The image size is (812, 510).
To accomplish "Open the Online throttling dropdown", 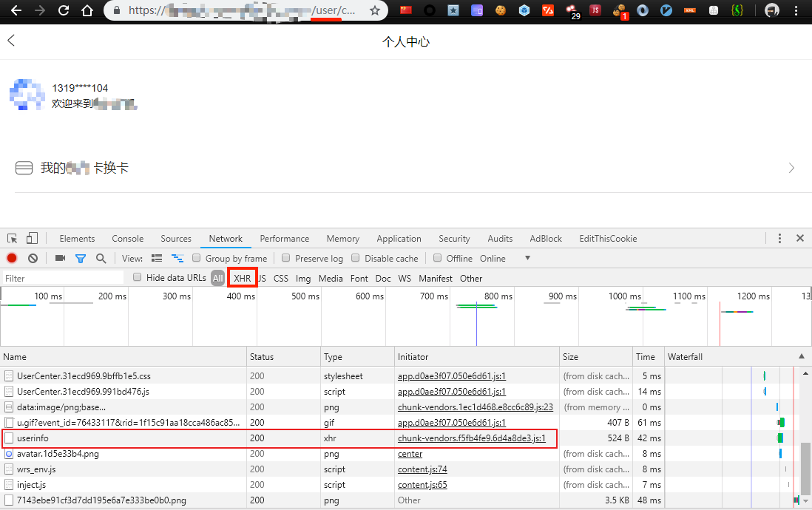I will [x=505, y=258].
